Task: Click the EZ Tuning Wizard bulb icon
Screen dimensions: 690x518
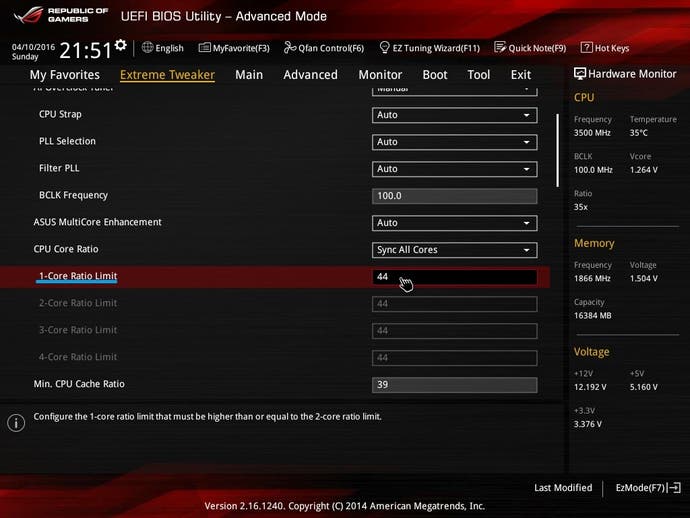Action: click(x=384, y=47)
